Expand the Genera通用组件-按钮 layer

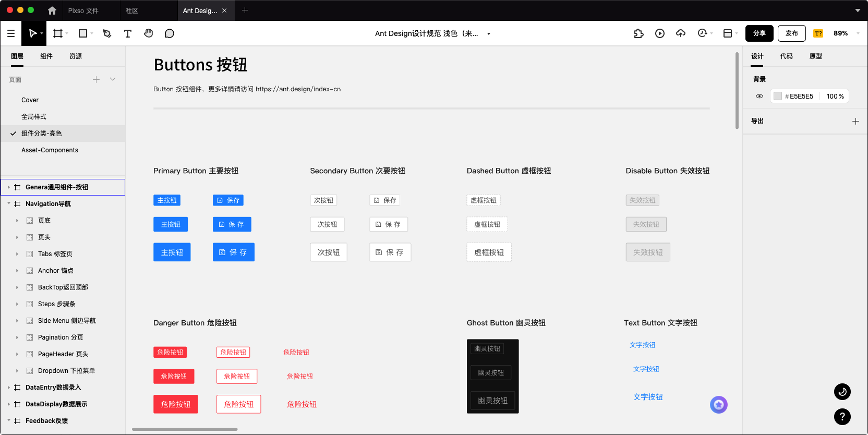coord(9,187)
